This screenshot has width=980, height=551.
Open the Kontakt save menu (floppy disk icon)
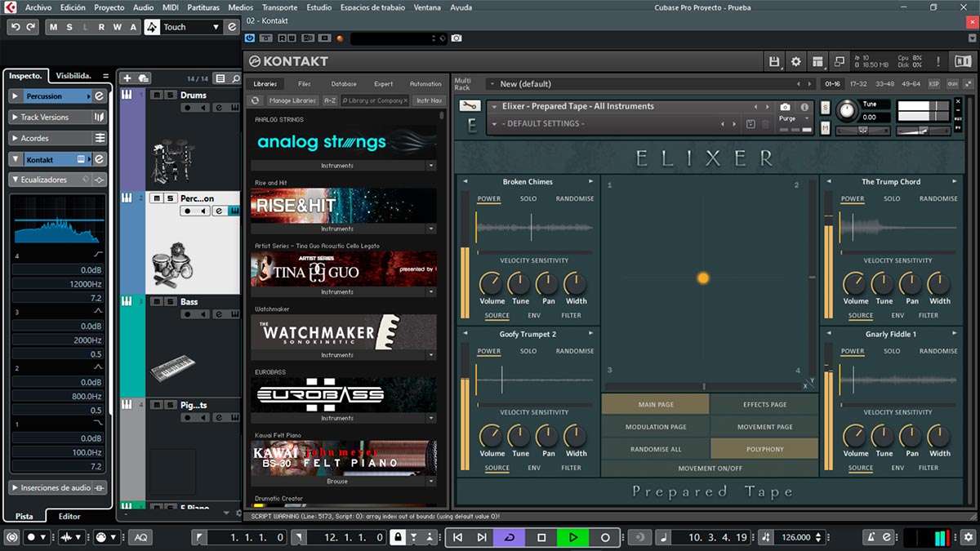774,61
